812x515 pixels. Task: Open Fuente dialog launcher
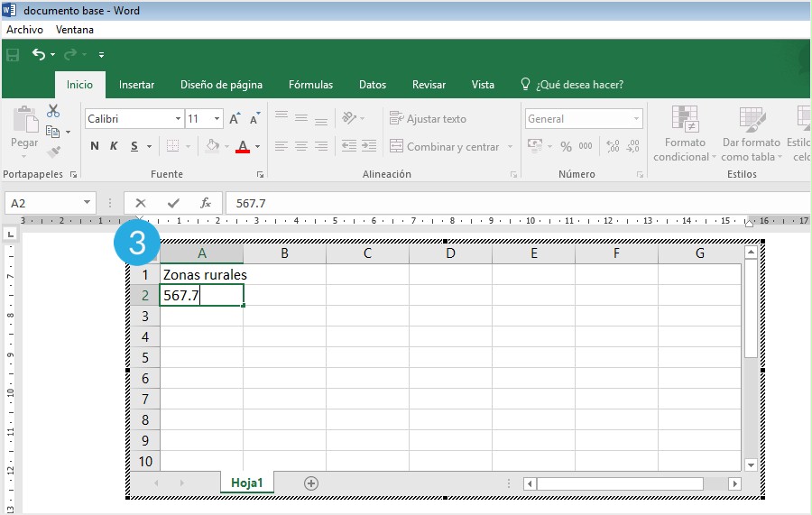[260, 174]
